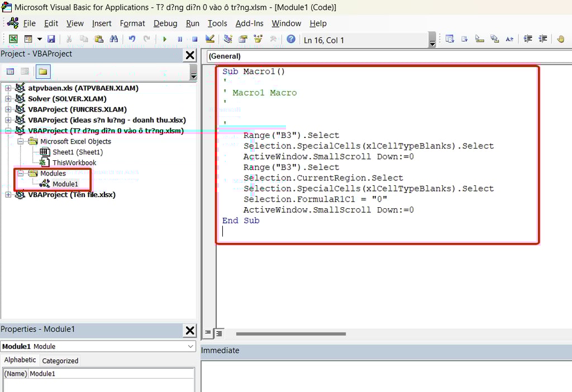Open the Window menu

287,23
